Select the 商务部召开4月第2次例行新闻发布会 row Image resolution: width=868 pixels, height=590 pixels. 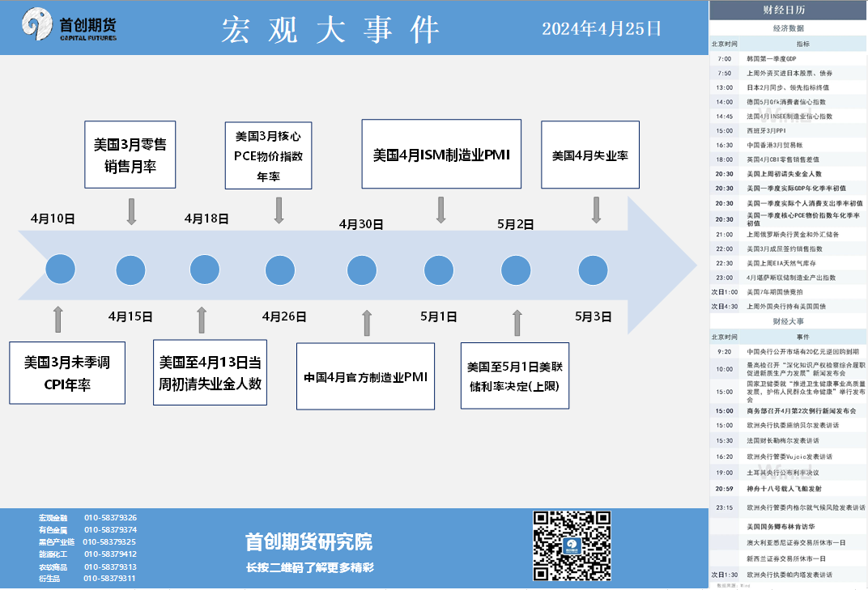[788, 411]
